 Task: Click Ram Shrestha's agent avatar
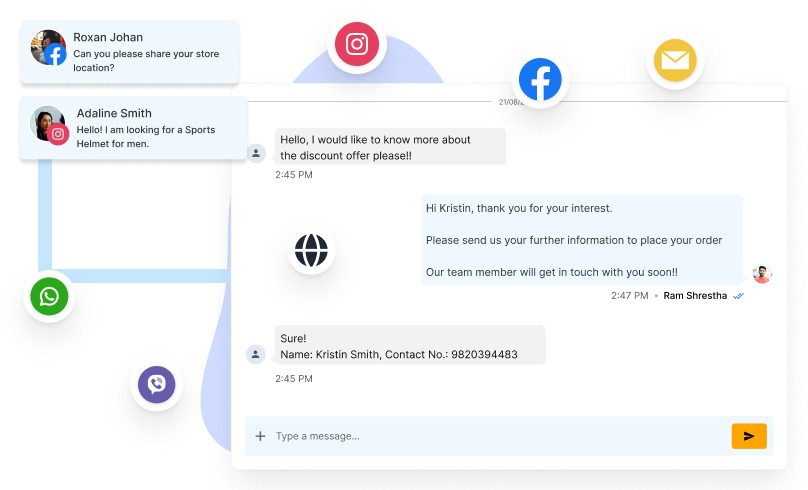point(762,274)
